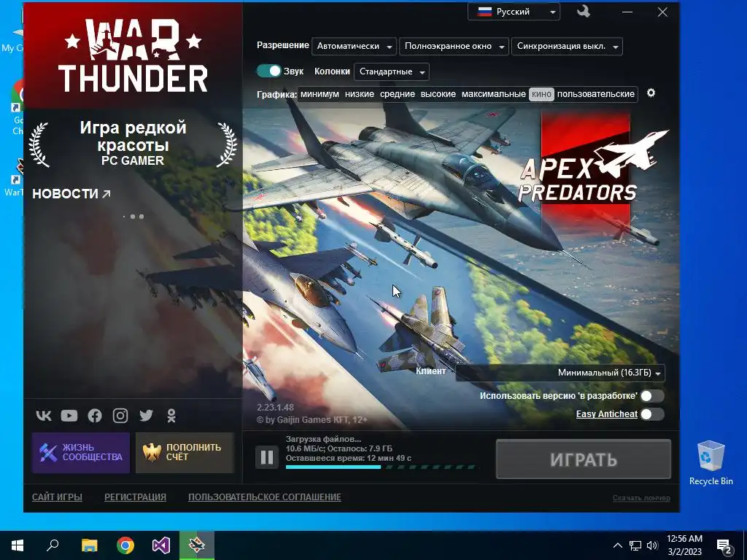Screen dimensions: 747x560
Task: Launch Chrome from the taskbar
Action: coord(125,545)
